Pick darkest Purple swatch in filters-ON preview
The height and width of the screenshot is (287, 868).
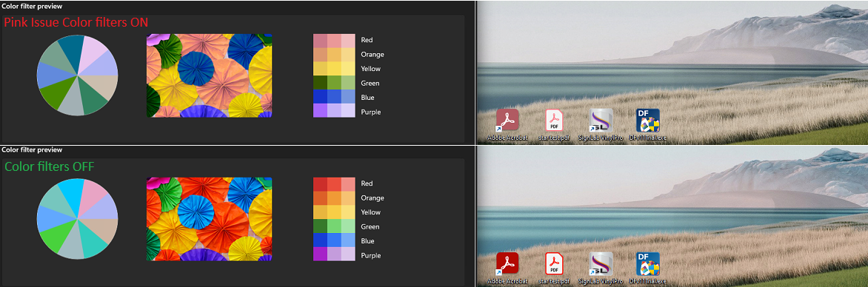pos(320,111)
